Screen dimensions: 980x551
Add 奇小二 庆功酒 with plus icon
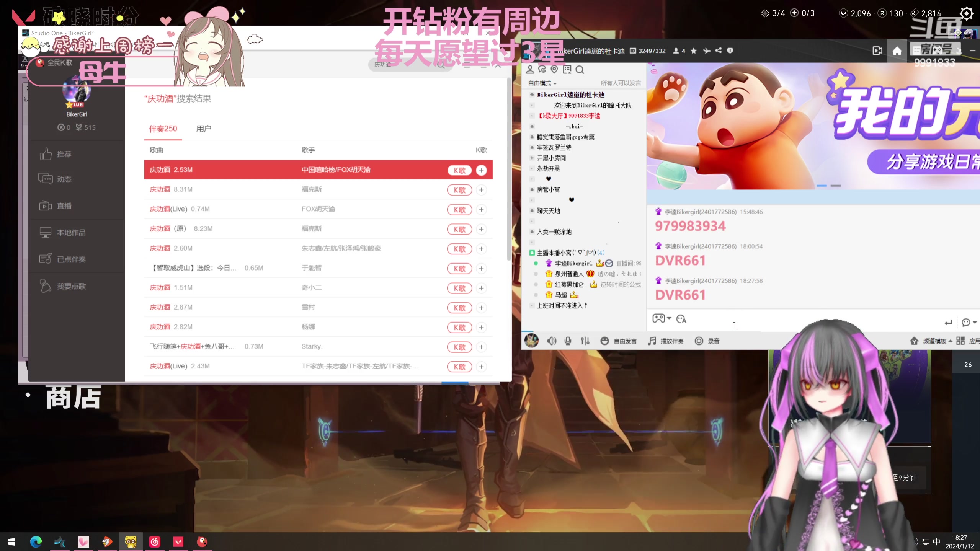click(481, 288)
